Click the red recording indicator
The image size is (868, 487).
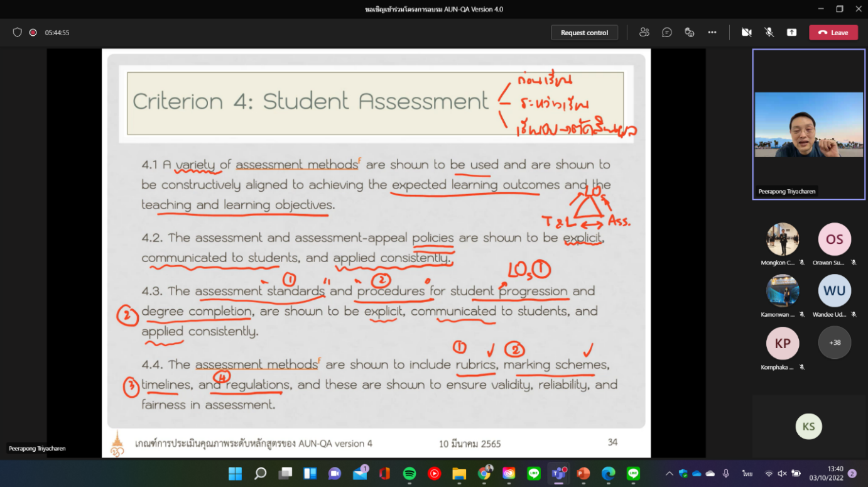pyautogui.click(x=33, y=32)
